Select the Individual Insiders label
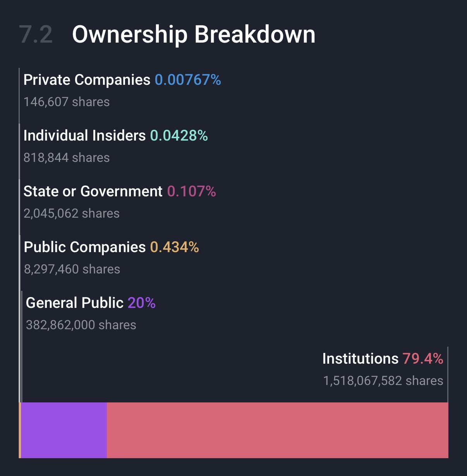Image resolution: width=467 pixels, height=476 pixels. tap(84, 136)
